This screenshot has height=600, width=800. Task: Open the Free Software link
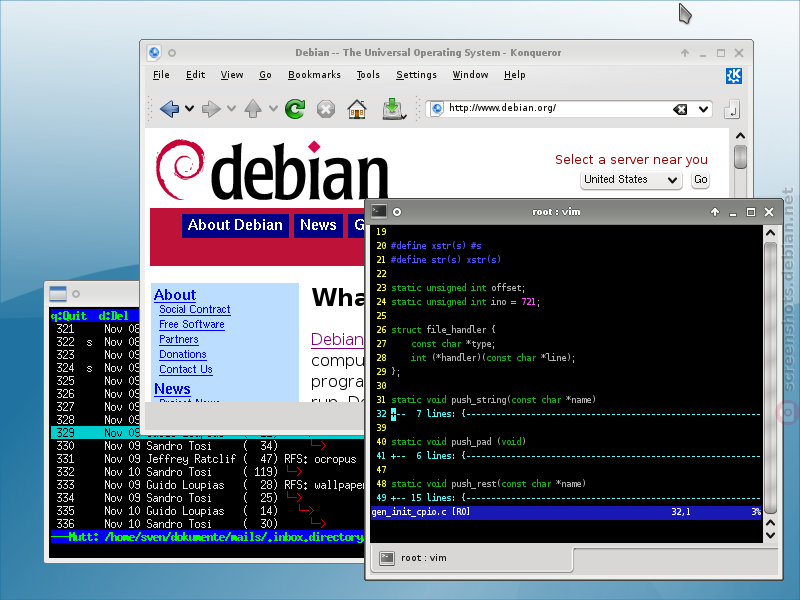pos(191,324)
